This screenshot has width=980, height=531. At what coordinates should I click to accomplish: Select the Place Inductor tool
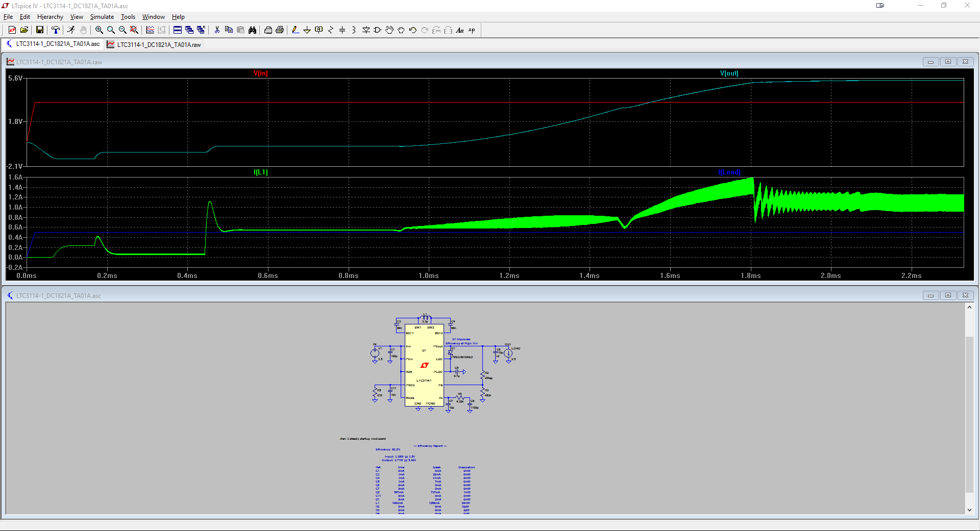tap(354, 30)
